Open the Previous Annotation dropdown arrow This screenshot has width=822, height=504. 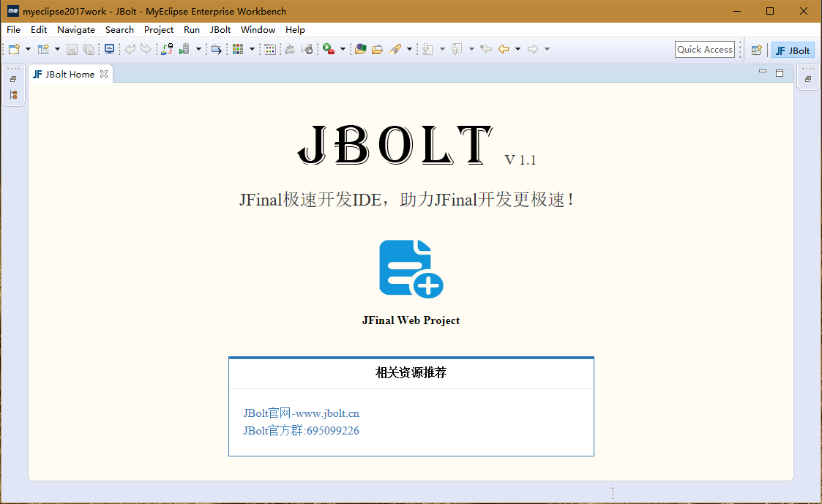[472, 49]
